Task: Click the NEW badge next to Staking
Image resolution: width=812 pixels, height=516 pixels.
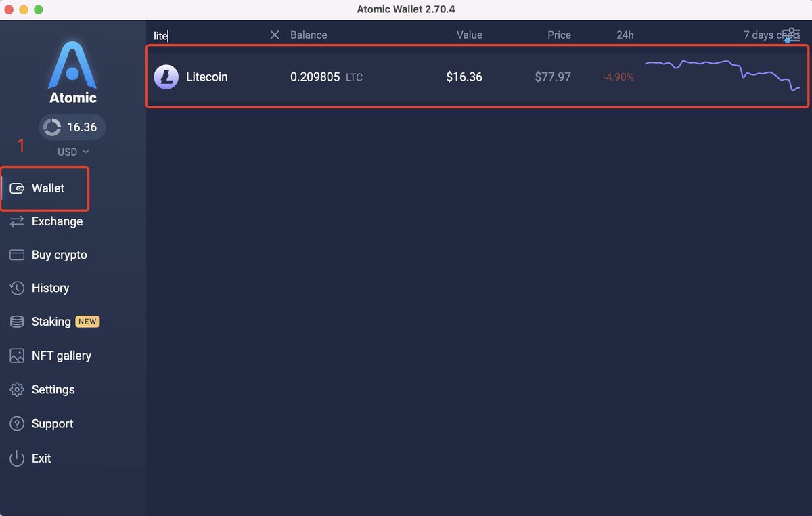Action: tap(87, 322)
